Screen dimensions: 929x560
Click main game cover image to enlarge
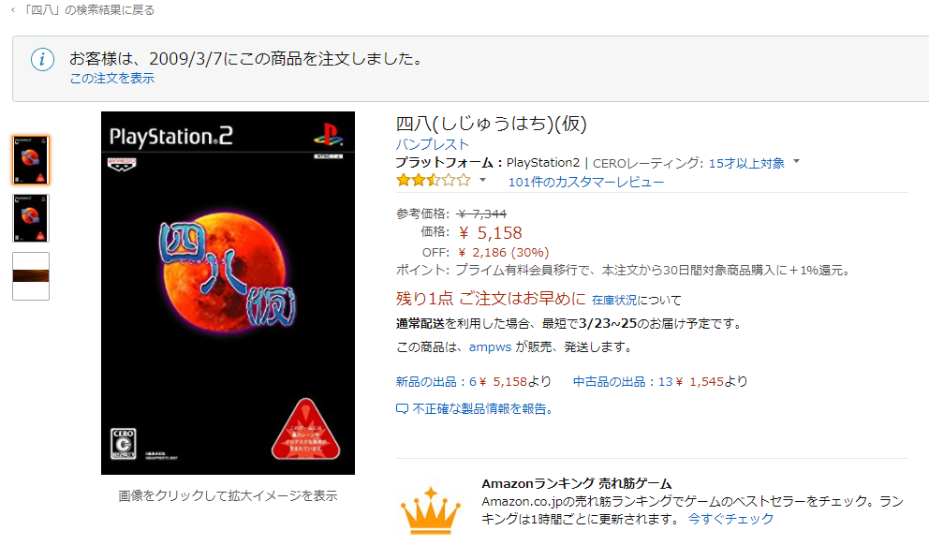pos(229,293)
